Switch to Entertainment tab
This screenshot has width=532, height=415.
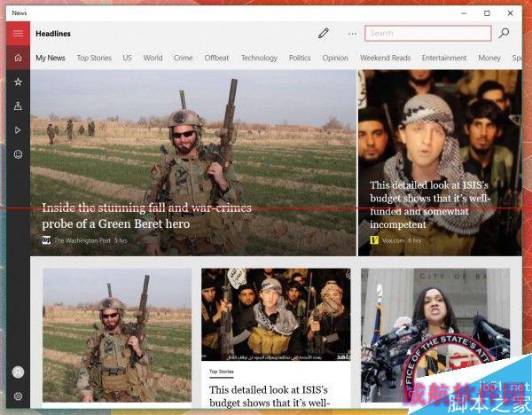coord(444,58)
